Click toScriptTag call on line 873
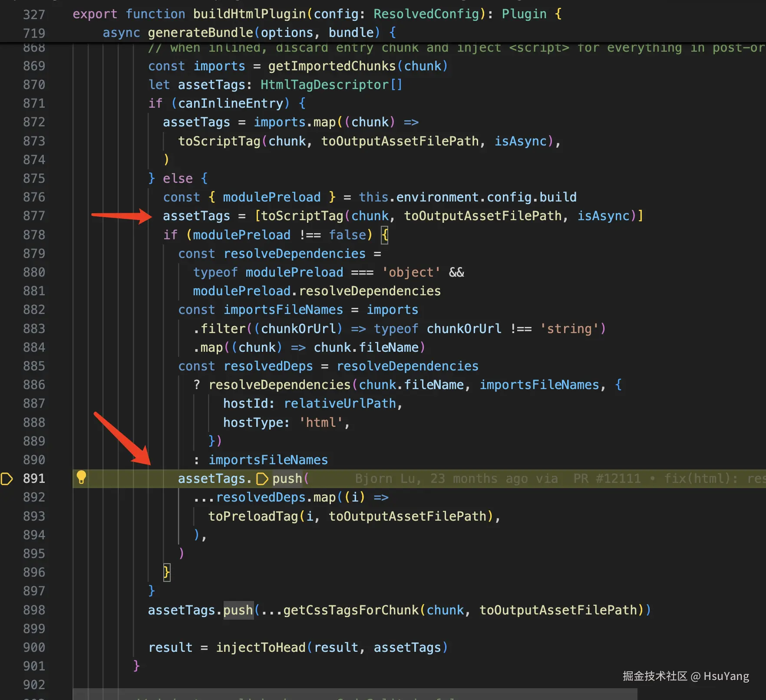The height and width of the screenshot is (700, 766). click(219, 141)
